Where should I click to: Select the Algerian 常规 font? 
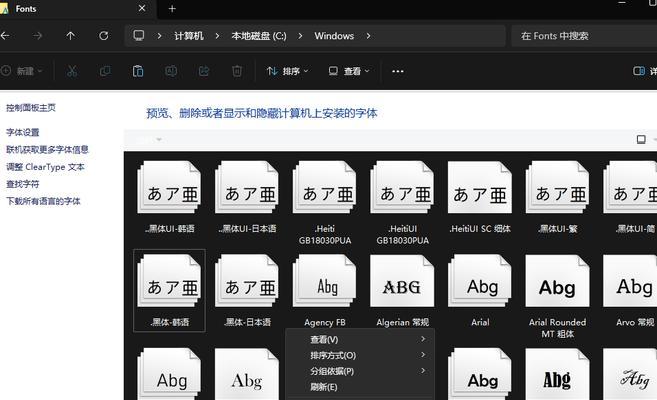(403, 291)
